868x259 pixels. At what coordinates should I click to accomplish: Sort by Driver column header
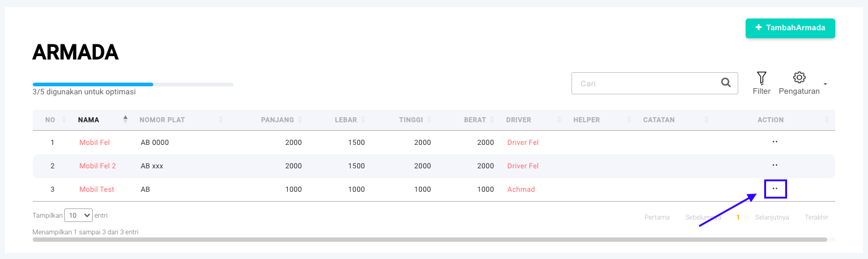518,120
